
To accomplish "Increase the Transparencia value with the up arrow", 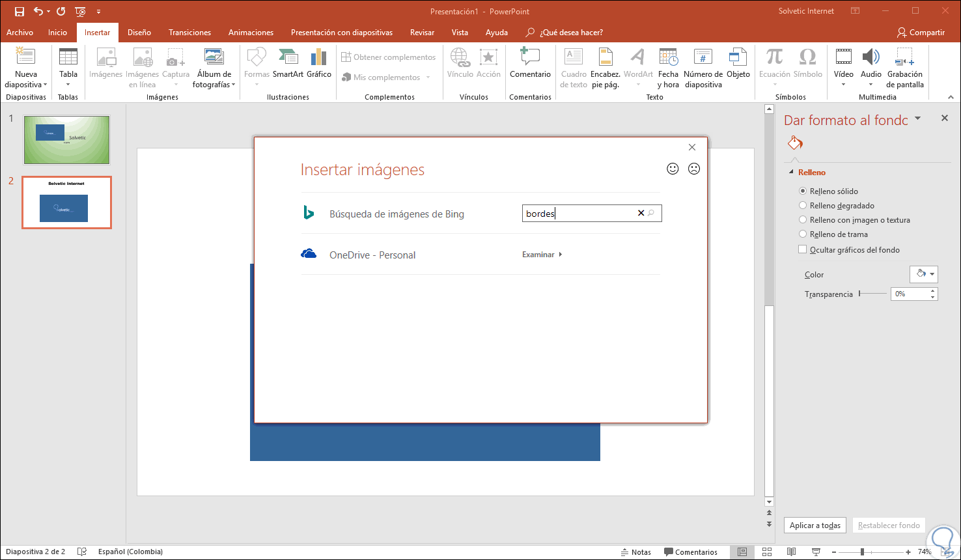I will tap(933, 291).
